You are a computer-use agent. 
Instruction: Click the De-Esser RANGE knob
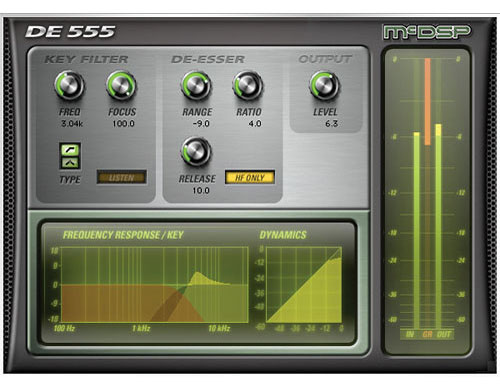coord(196,85)
